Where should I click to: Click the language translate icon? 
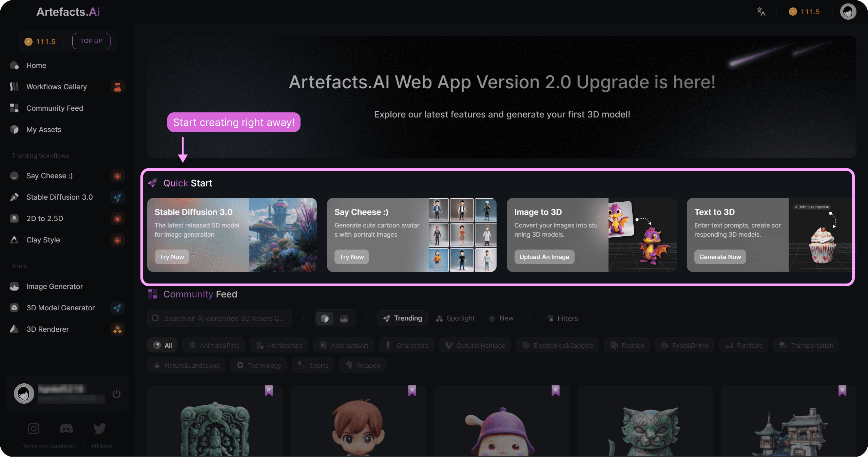pos(761,12)
